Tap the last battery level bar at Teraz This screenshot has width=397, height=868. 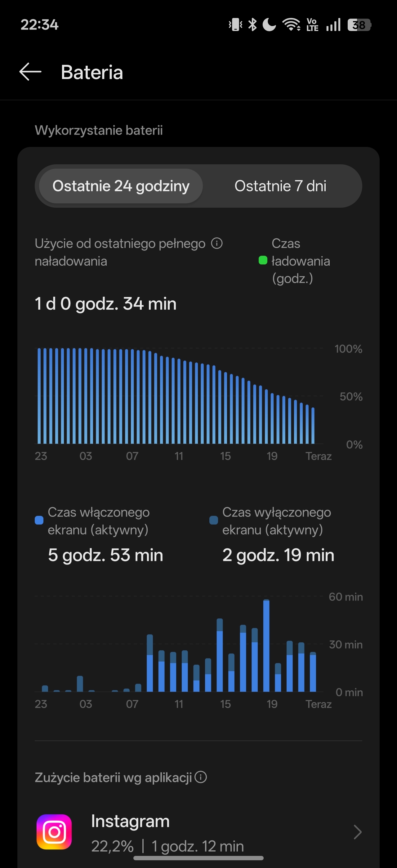(313, 425)
